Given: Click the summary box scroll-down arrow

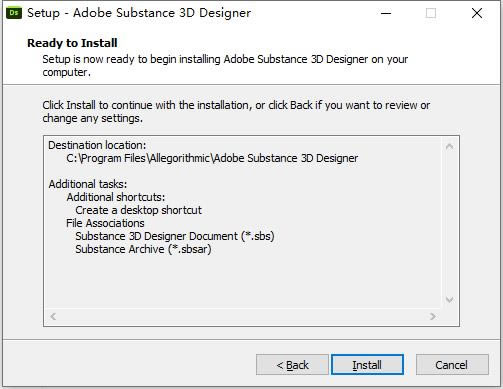Looking at the screenshot, I should pos(449,300).
